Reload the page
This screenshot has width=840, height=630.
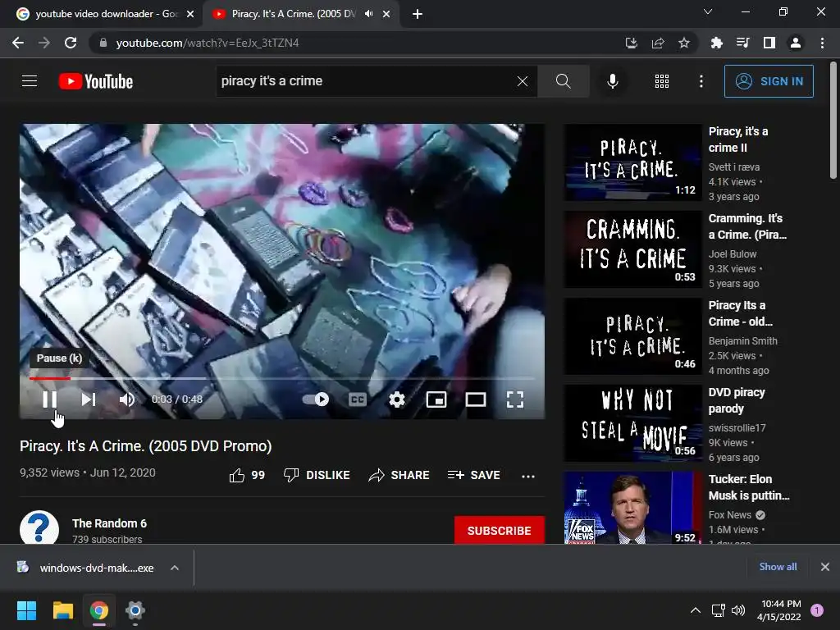pyautogui.click(x=71, y=43)
